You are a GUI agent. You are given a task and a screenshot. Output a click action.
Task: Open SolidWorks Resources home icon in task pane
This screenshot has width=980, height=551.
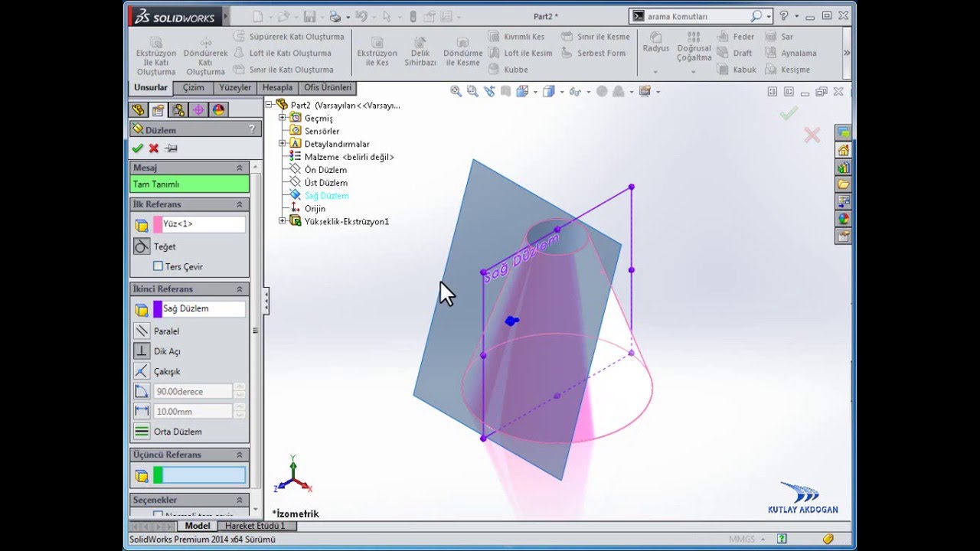pyautogui.click(x=843, y=150)
